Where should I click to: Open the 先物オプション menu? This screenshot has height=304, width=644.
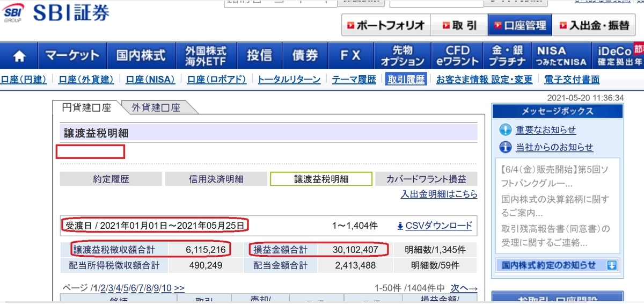[x=402, y=56]
